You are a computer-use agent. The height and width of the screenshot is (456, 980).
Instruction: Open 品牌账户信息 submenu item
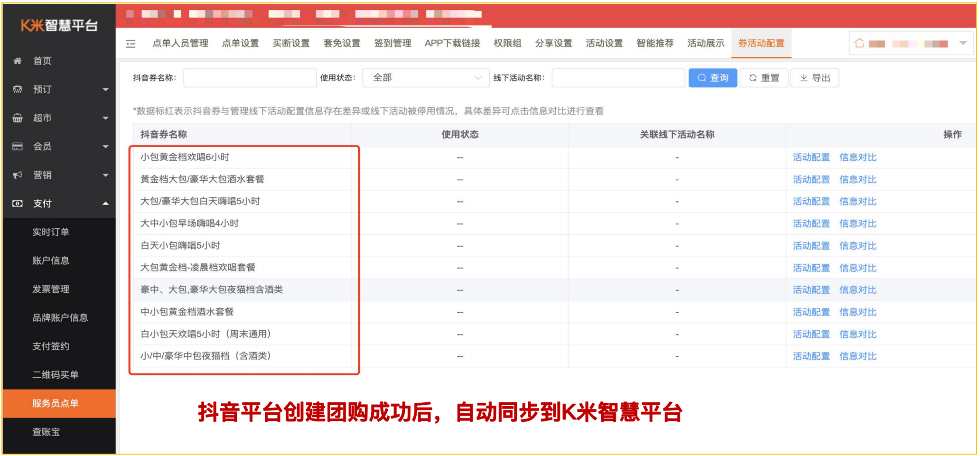coord(60,317)
